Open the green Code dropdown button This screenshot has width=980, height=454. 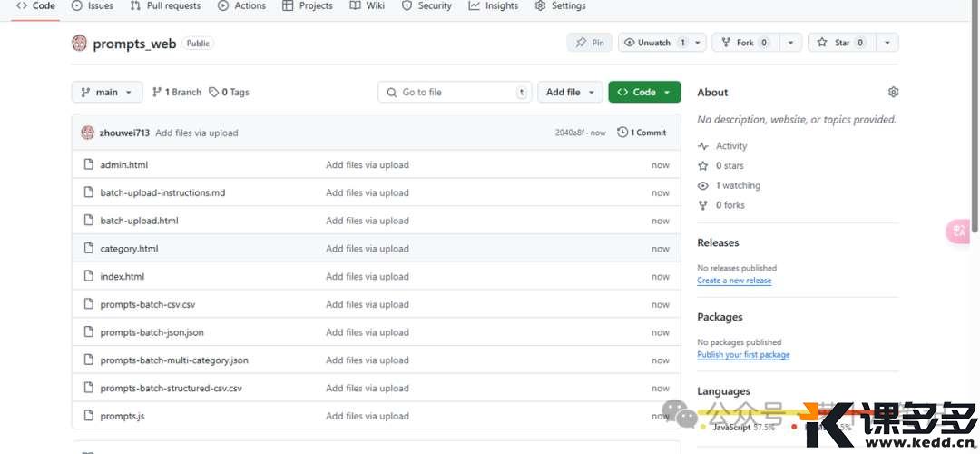[x=644, y=92]
